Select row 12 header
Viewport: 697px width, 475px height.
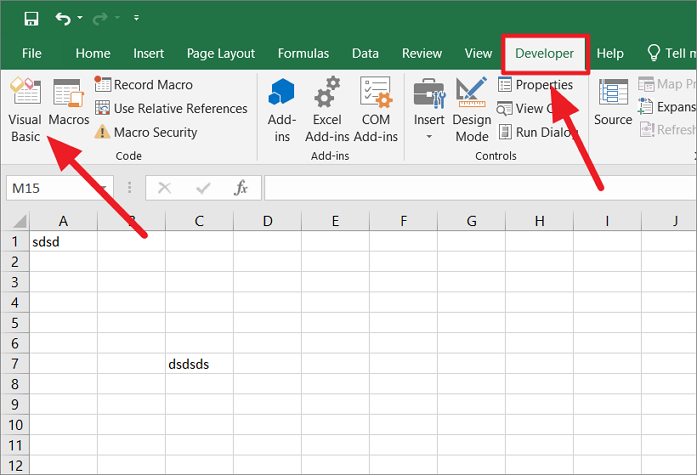click(x=15, y=465)
